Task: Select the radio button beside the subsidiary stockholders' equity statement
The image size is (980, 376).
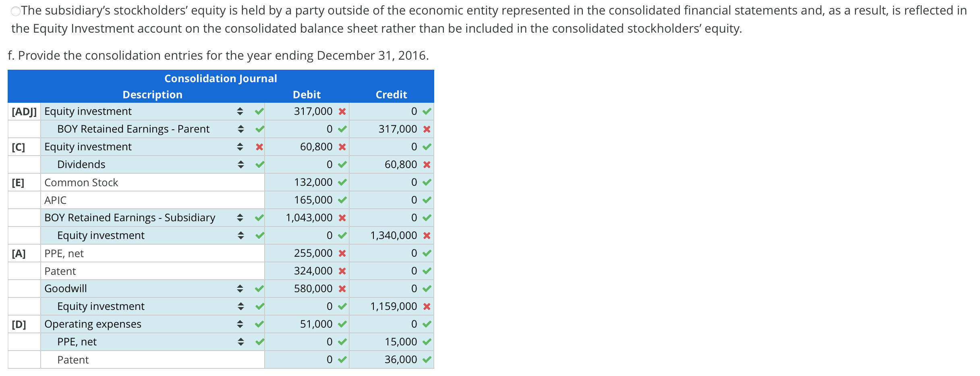Action: click(x=16, y=10)
